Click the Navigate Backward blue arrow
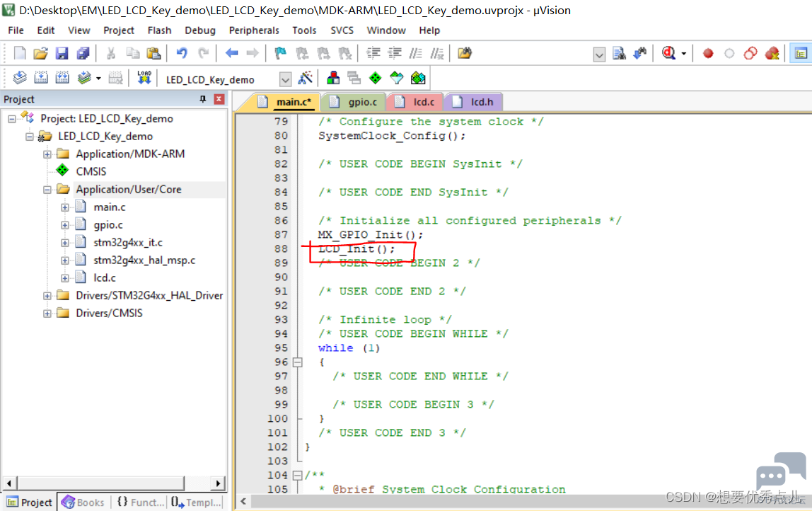This screenshot has height=511, width=812. pos(231,53)
